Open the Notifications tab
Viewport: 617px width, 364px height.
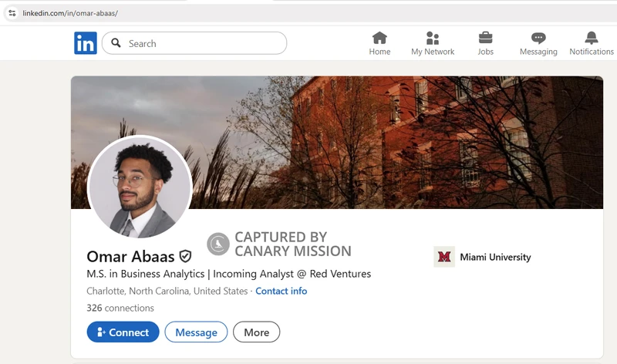point(592,43)
